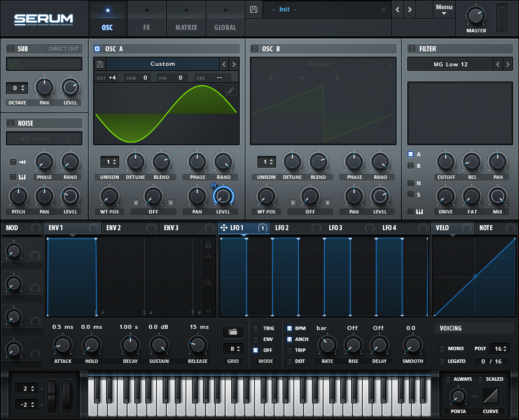Load the next preset with right arrow
The width and height of the screenshot is (519, 420).
410,10
